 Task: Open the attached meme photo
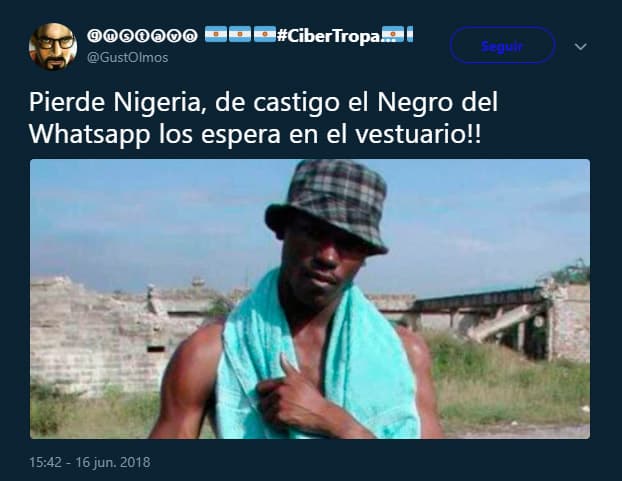pos(310,299)
